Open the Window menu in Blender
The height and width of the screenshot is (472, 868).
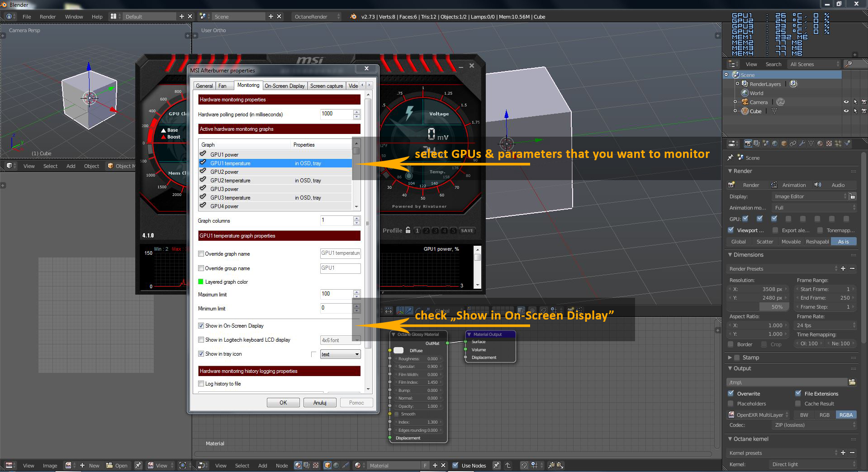(74, 16)
